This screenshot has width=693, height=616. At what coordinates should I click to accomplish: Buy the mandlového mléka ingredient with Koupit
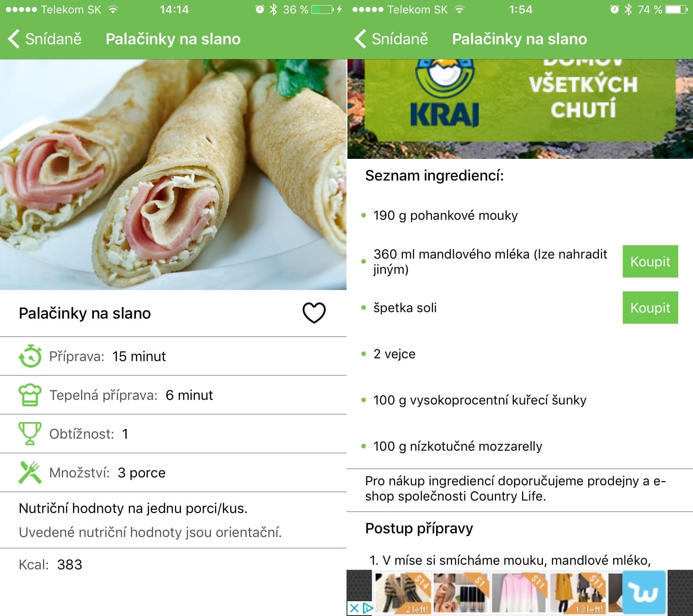coord(650,261)
